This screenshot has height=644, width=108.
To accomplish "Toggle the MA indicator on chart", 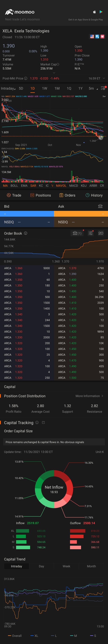I will point(5,185).
